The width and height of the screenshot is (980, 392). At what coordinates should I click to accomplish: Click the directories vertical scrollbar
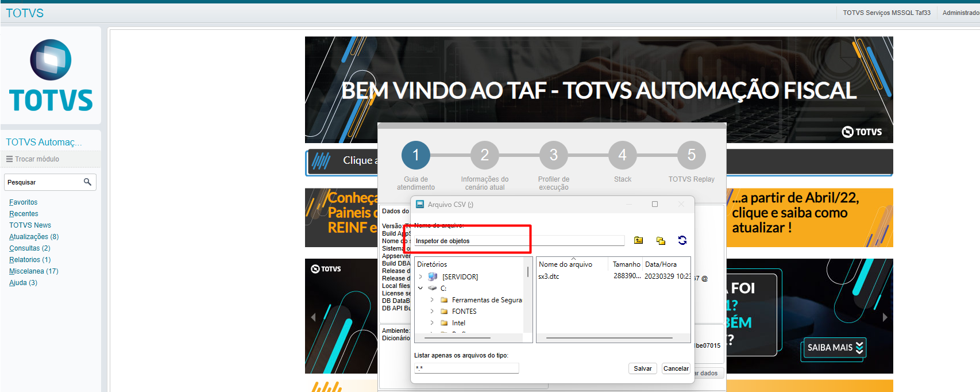click(x=527, y=272)
